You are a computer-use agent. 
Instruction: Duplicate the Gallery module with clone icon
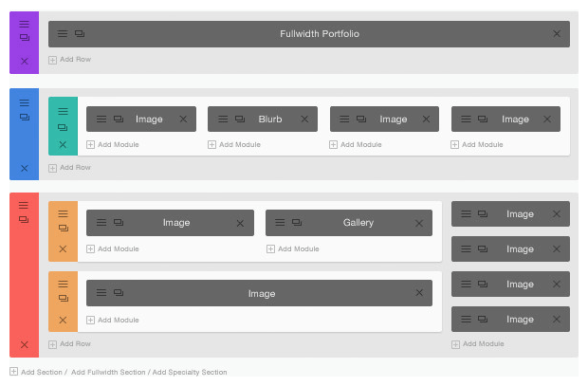(x=297, y=223)
